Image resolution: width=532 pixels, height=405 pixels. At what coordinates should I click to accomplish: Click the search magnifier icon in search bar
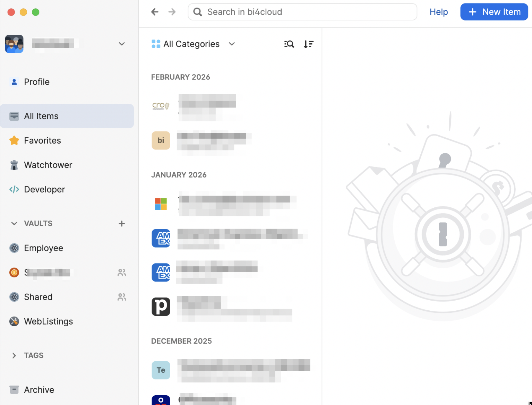point(198,12)
